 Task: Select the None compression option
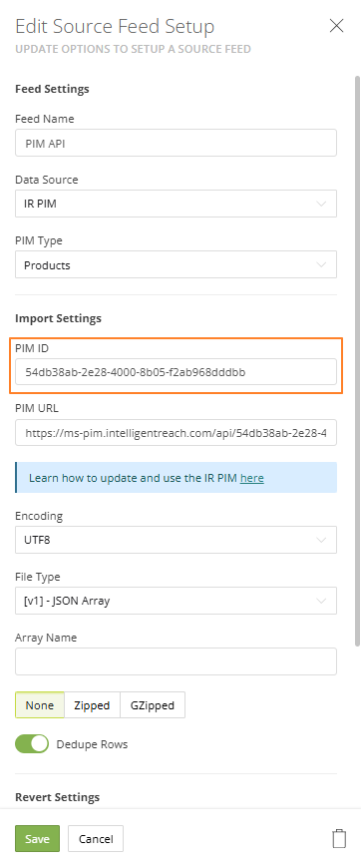[x=40, y=705]
